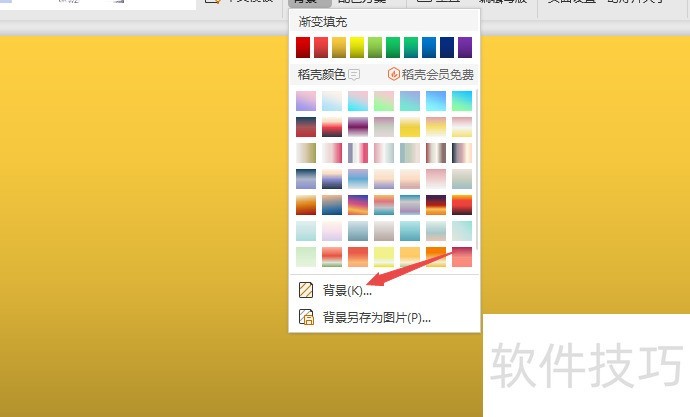This screenshot has width=690, height=417.
Task: Pick the gray-blue to steel-blue swatch
Action: pyautogui.click(x=358, y=230)
